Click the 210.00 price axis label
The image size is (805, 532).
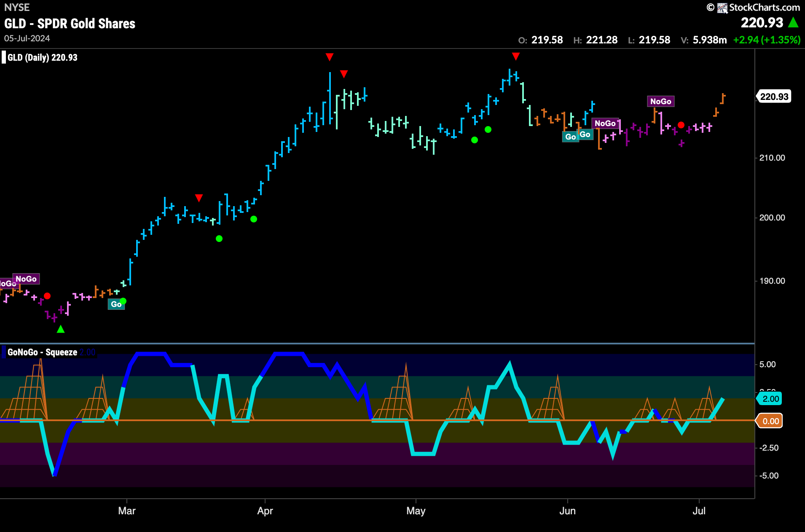point(772,158)
